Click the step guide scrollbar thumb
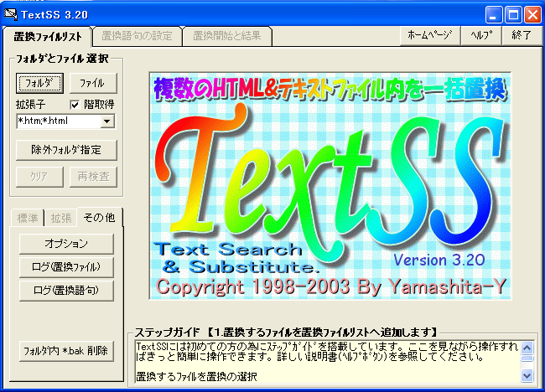 [x=527, y=358]
